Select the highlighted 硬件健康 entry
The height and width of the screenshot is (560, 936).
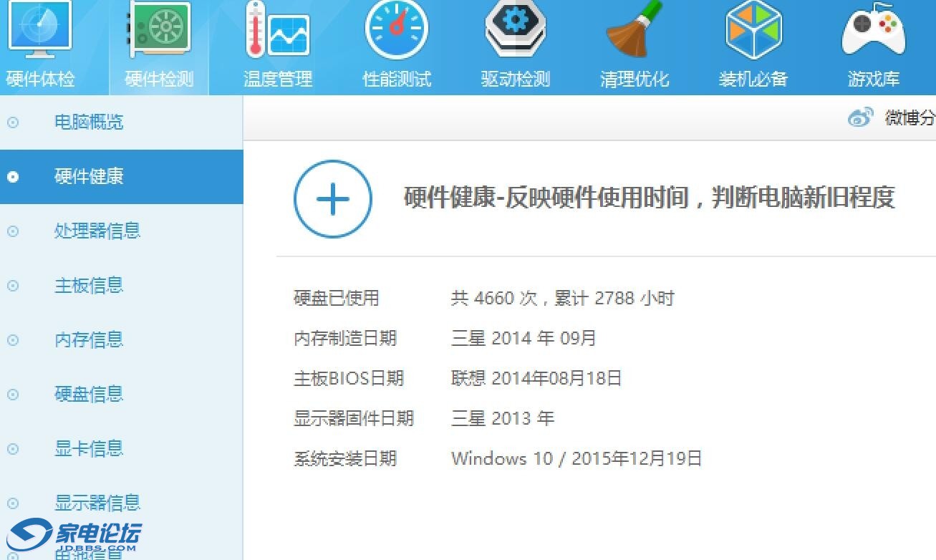(88, 176)
